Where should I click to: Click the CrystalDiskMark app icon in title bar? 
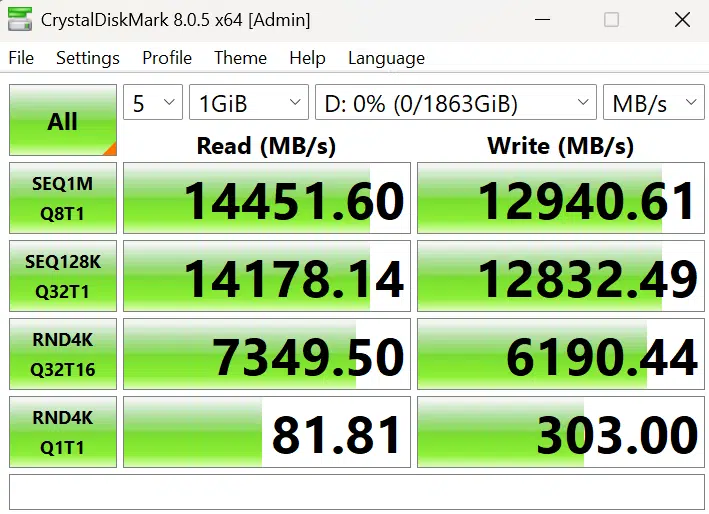point(20,19)
